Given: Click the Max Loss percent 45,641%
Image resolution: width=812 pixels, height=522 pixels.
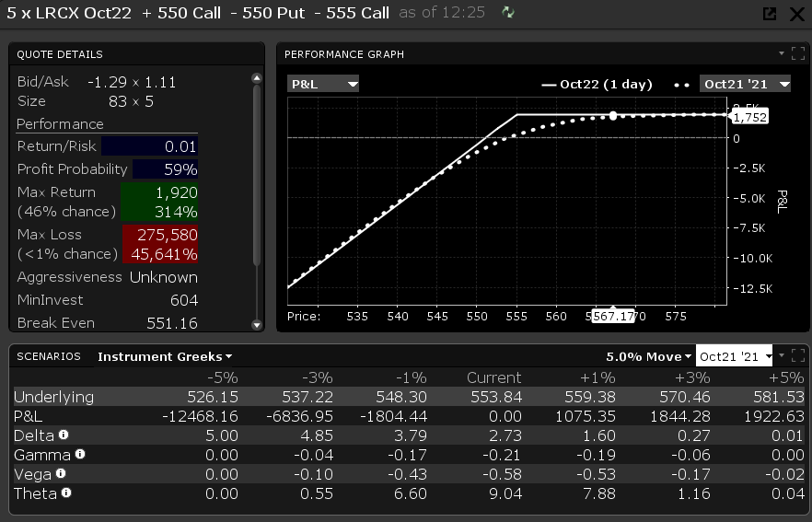Looking at the screenshot, I should coord(164,254).
